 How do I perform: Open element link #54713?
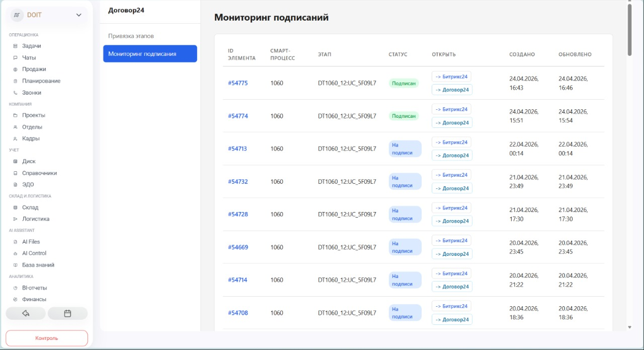point(237,149)
